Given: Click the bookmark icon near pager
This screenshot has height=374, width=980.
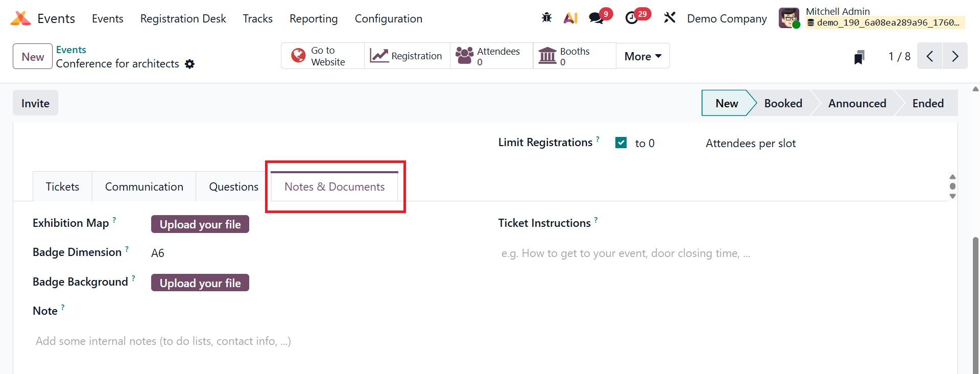Looking at the screenshot, I should click(859, 57).
